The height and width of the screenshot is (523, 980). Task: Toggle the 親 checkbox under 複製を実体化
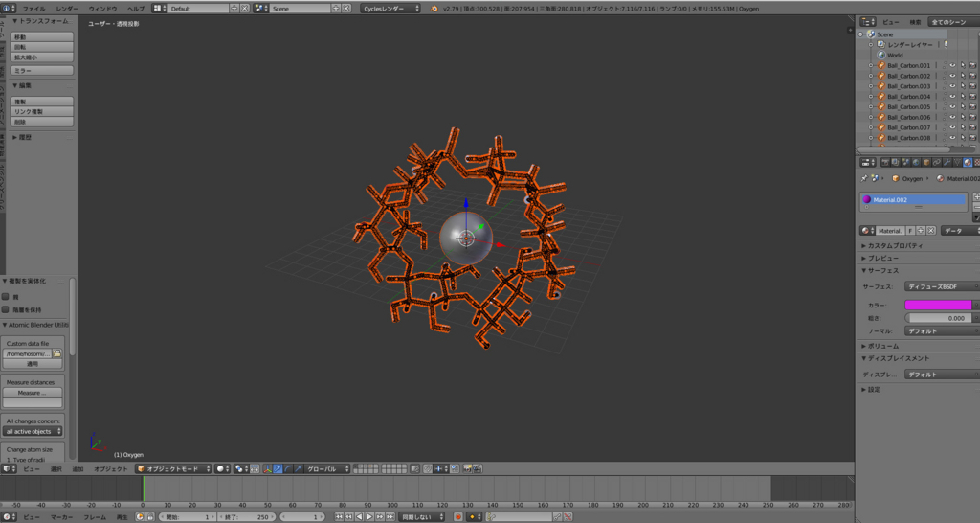[x=6, y=297]
